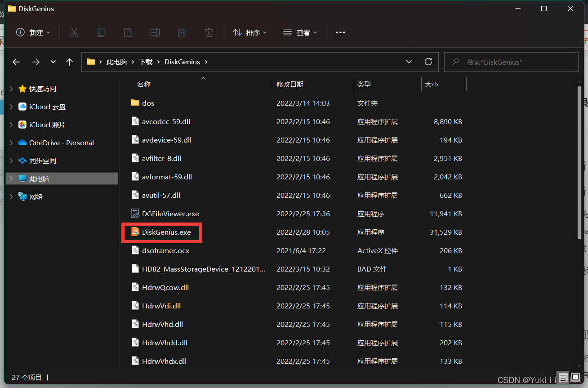Click the OneDrive cloud icon in sidebar
The image size is (588, 388).
click(x=22, y=143)
